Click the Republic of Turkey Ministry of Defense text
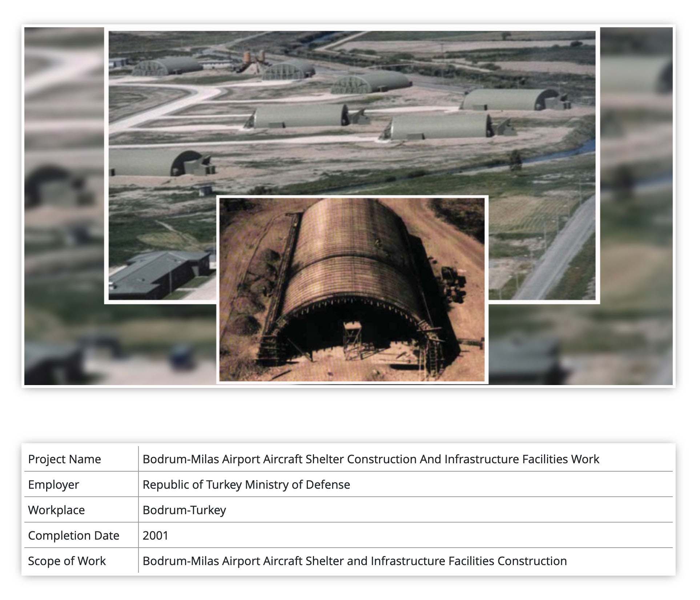Viewport: 700px width, 600px height. [x=246, y=485]
